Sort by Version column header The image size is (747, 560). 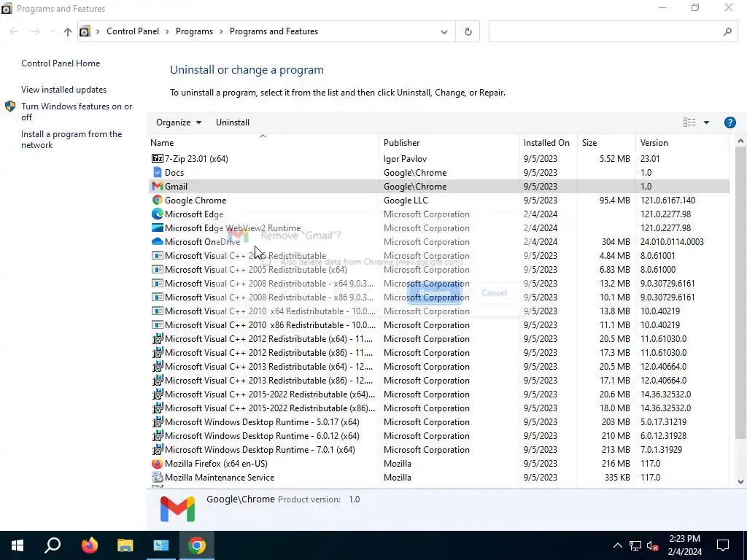click(x=682, y=142)
